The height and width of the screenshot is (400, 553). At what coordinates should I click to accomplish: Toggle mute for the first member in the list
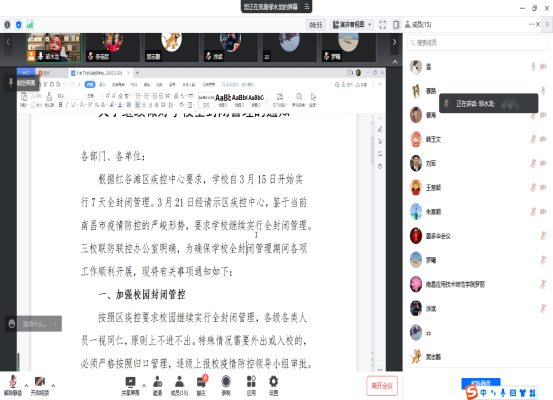pos(533,67)
